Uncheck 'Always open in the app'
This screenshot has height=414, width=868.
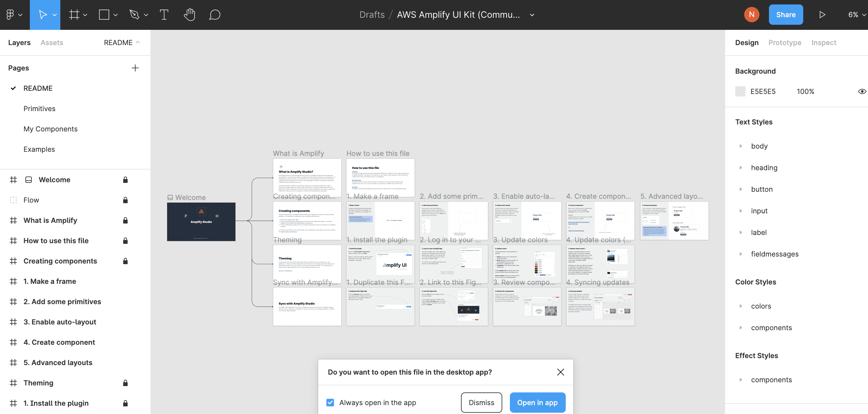pyautogui.click(x=330, y=402)
